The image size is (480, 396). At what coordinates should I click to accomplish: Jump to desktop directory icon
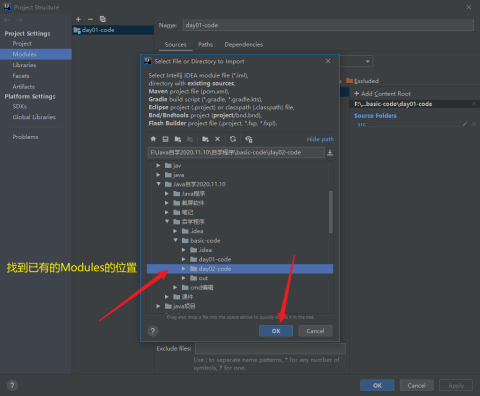point(165,139)
